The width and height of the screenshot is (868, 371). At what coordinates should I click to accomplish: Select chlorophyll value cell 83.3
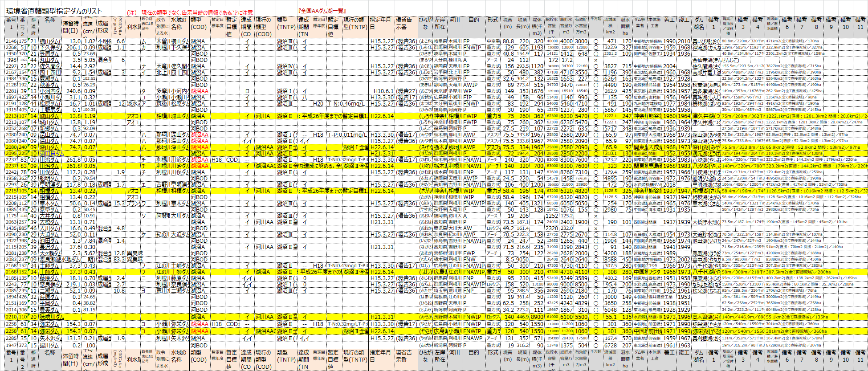click(x=119, y=259)
